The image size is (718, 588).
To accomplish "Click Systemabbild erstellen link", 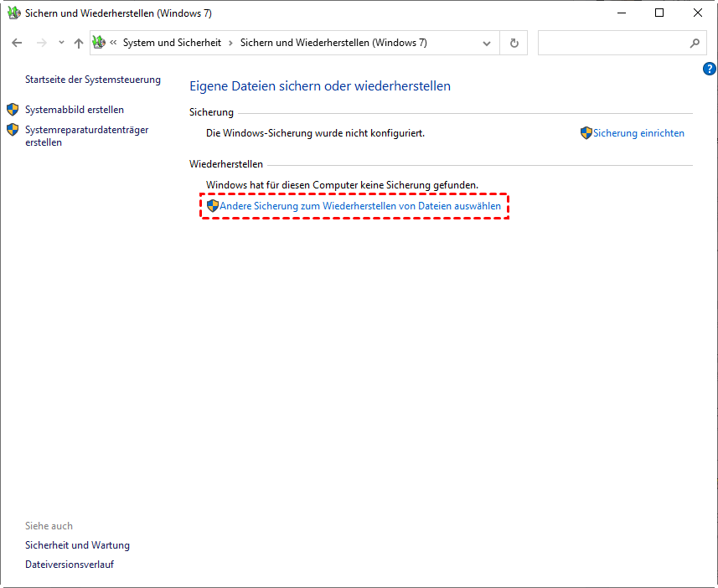I will (75, 110).
